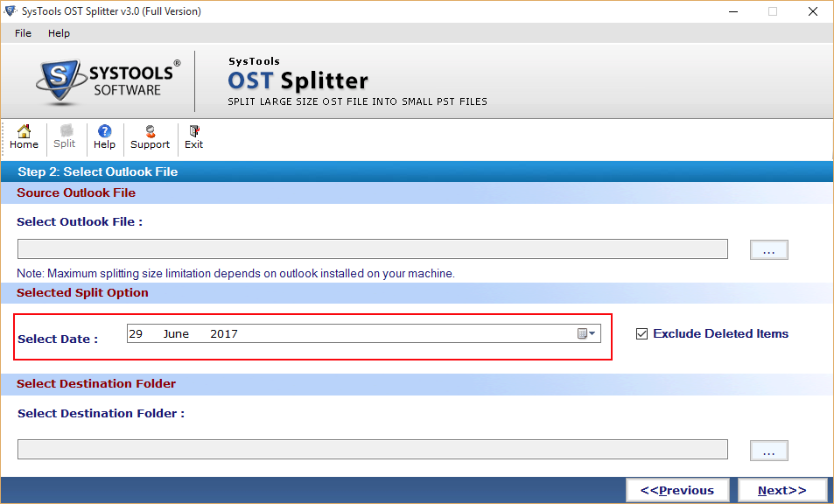
Task: Click the grayed Split toolbar icon
Action: point(65,137)
